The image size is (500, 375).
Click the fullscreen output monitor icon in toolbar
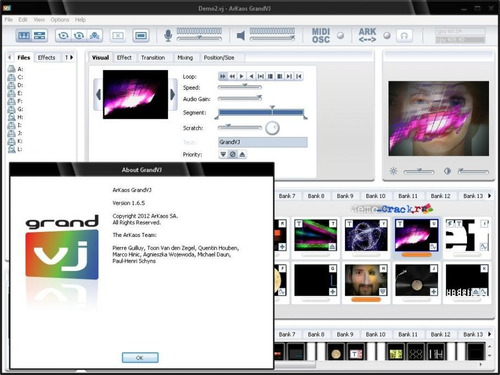coord(141,35)
